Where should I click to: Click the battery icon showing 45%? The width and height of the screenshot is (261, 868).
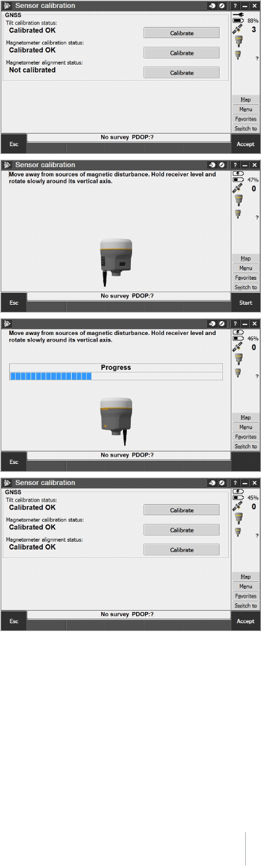point(238,498)
